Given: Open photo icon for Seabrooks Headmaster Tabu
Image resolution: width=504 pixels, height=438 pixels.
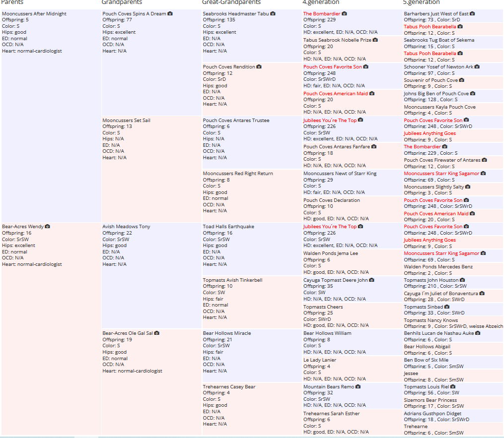Looking at the screenshot, I should click(x=273, y=14).
